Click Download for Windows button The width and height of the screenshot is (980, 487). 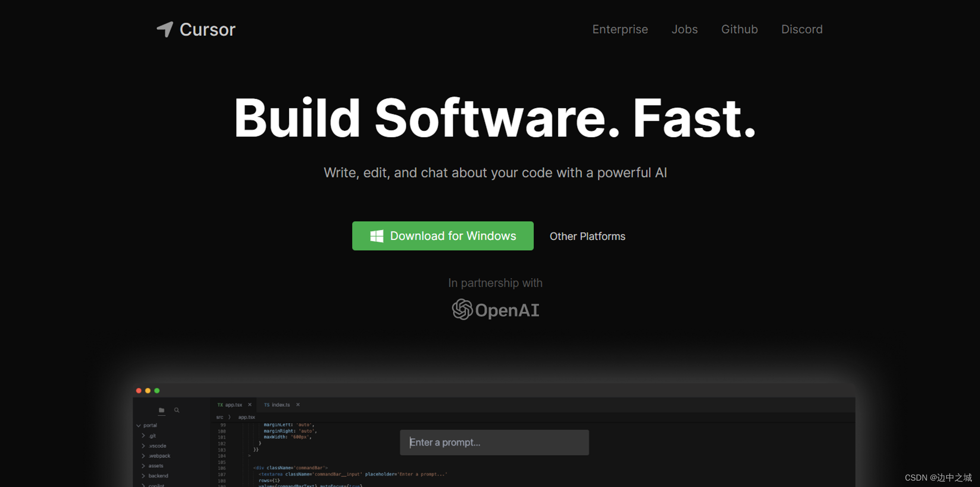443,236
